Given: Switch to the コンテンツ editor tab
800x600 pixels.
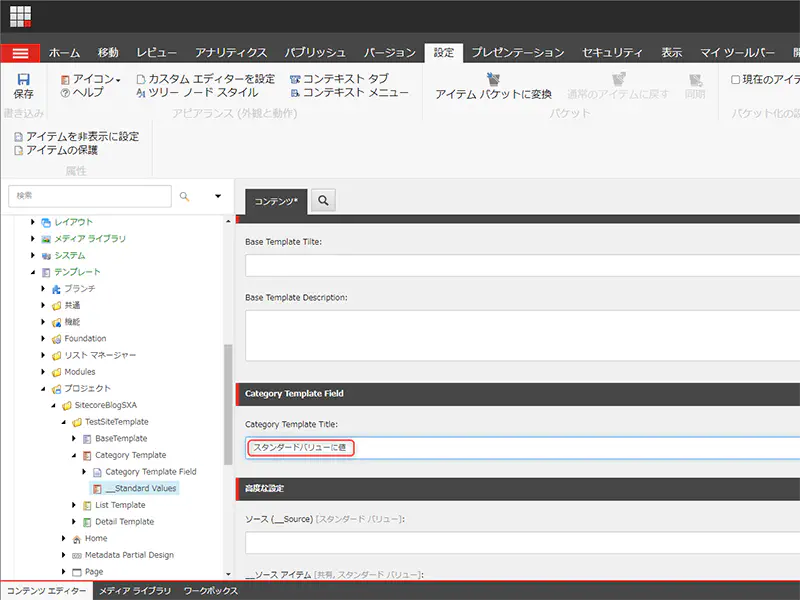Looking at the screenshot, I should coord(276,202).
